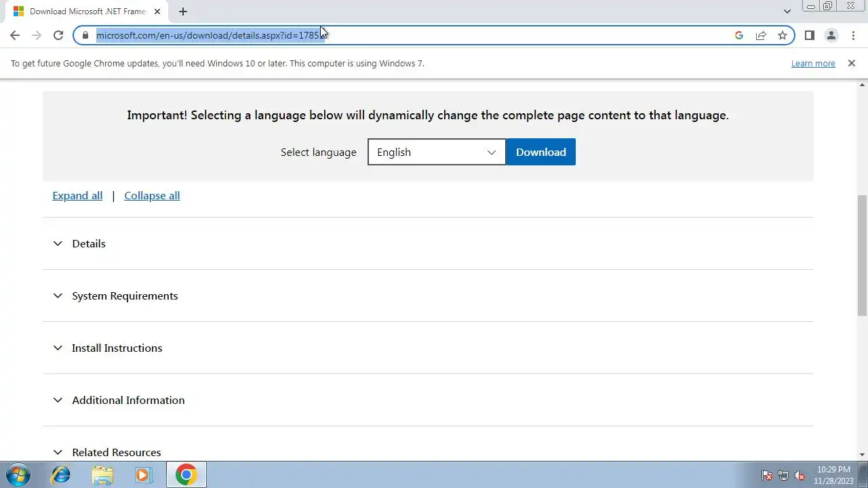868x488 pixels.
Task: Launch Internet Explorer from taskbar
Action: coord(61,474)
